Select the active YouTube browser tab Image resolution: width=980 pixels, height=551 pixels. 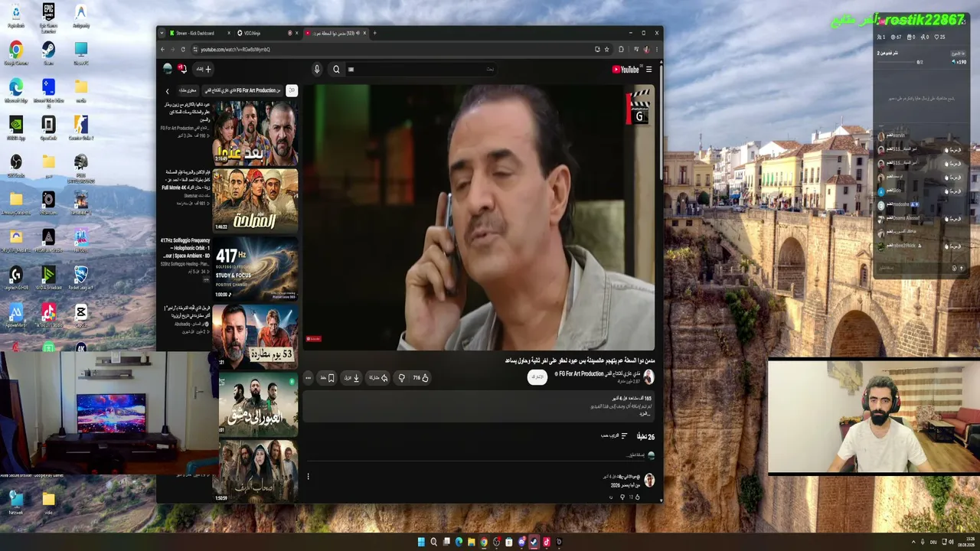tap(336, 33)
